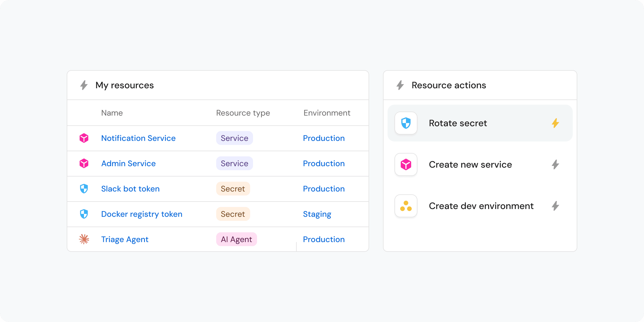Click the Environment column header

(x=327, y=113)
